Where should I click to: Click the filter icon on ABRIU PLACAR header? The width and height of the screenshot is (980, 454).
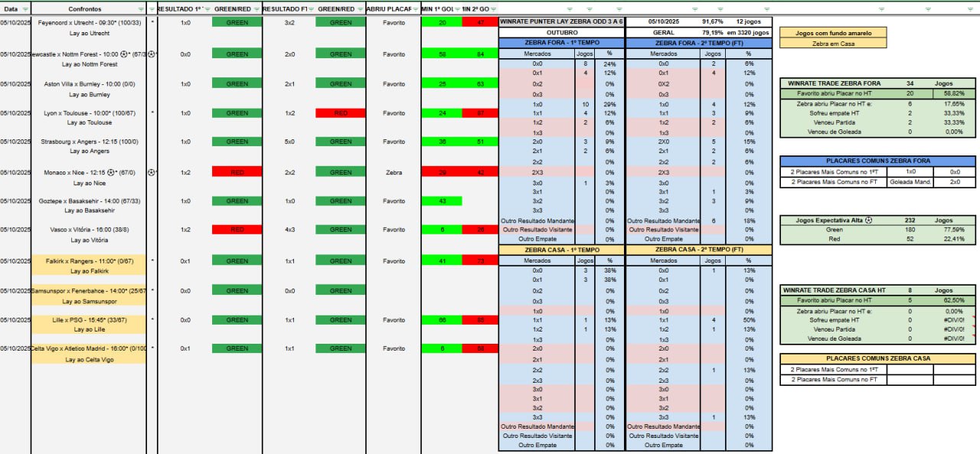pyautogui.click(x=414, y=9)
